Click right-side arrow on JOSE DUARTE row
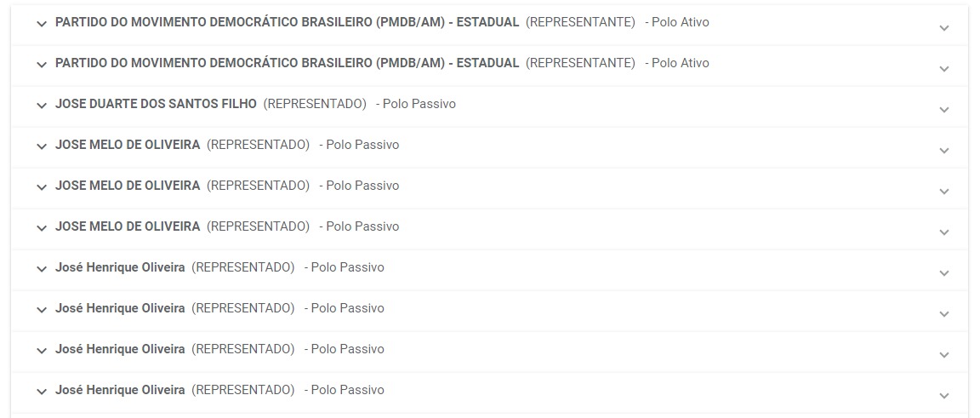The image size is (980, 418). coord(943,110)
